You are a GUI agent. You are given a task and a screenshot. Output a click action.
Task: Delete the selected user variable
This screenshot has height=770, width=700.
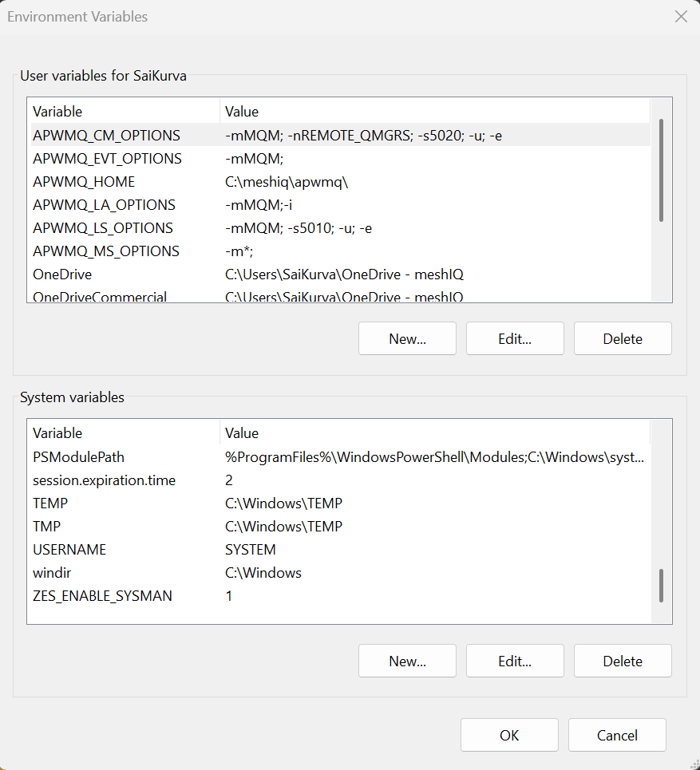[623, 338]
